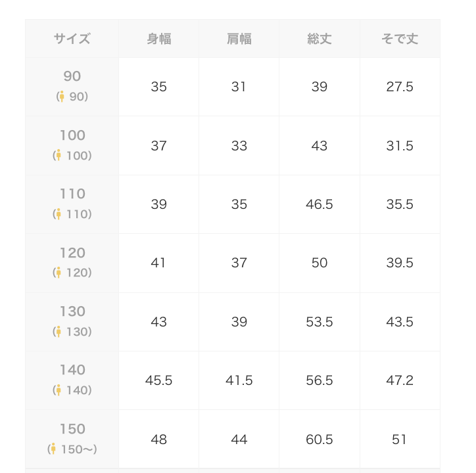Click the yellow figure icon beside 140
The image size is (476, 473).
click(59, 390)
